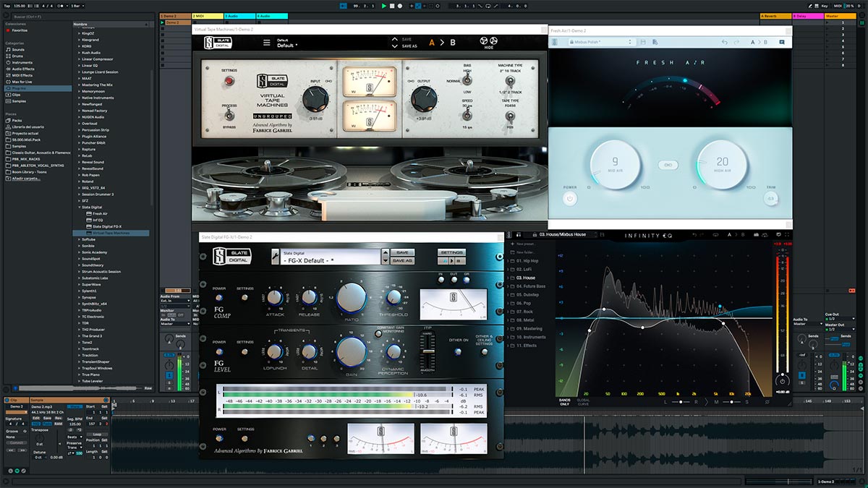Enable the FG COMP power switch
The image size is (868, 488).
click(x=218, y=298)
